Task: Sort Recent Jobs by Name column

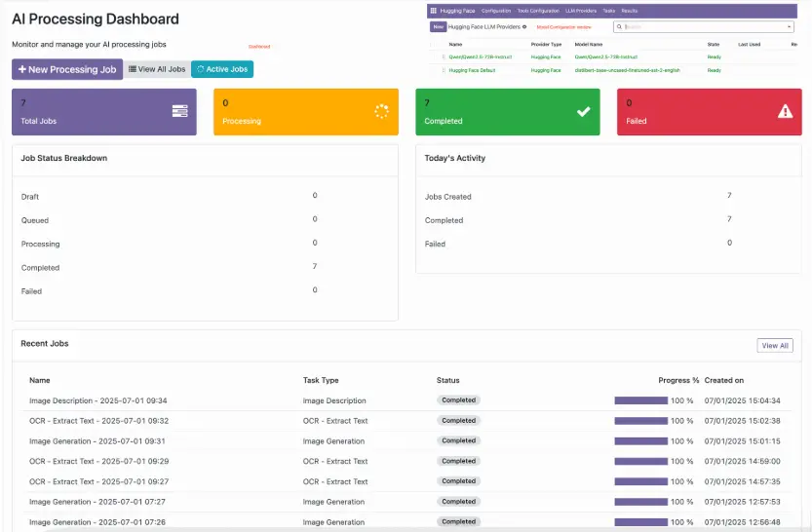Action: tap(40, 380)
